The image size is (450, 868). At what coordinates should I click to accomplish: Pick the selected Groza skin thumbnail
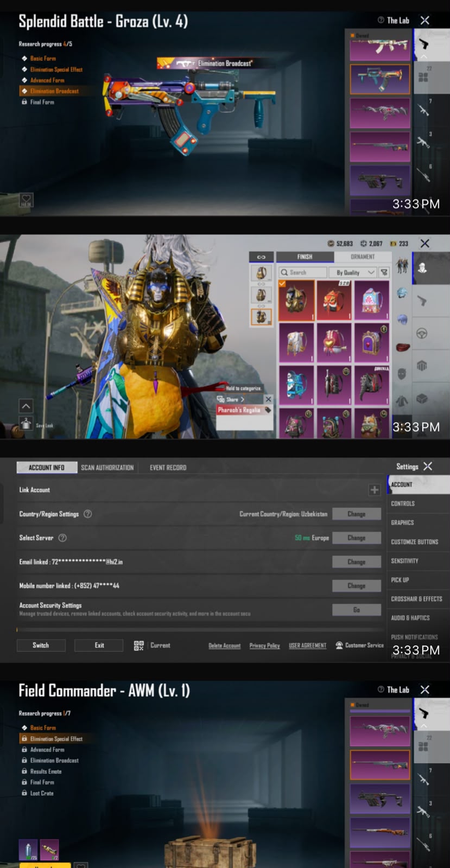pyautogui.click(x=380, y=79)
